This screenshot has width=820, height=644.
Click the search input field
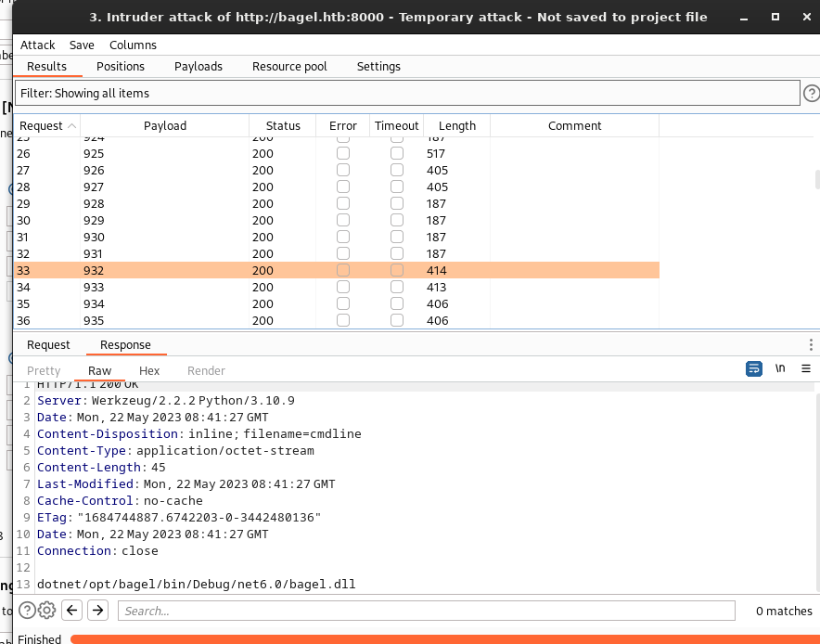click(x=427, y=611)
